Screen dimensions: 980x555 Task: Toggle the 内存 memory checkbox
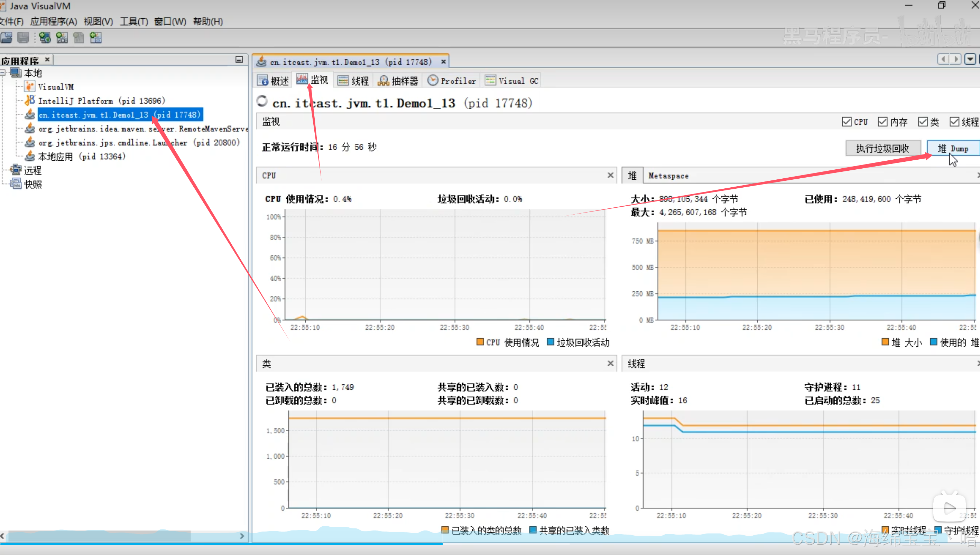tap(882, 122)
